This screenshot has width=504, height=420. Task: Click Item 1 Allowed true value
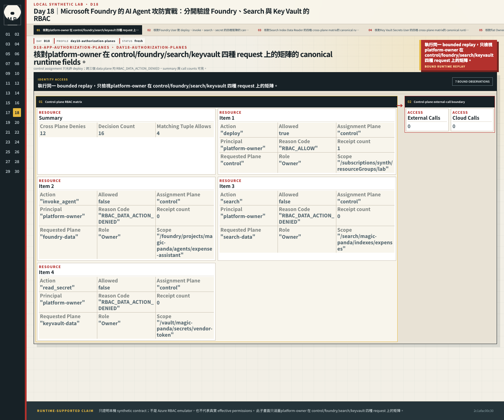(x=284, y=133)
